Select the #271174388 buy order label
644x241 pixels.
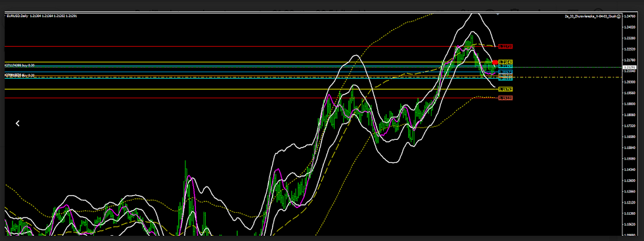(x=19, y=65)
